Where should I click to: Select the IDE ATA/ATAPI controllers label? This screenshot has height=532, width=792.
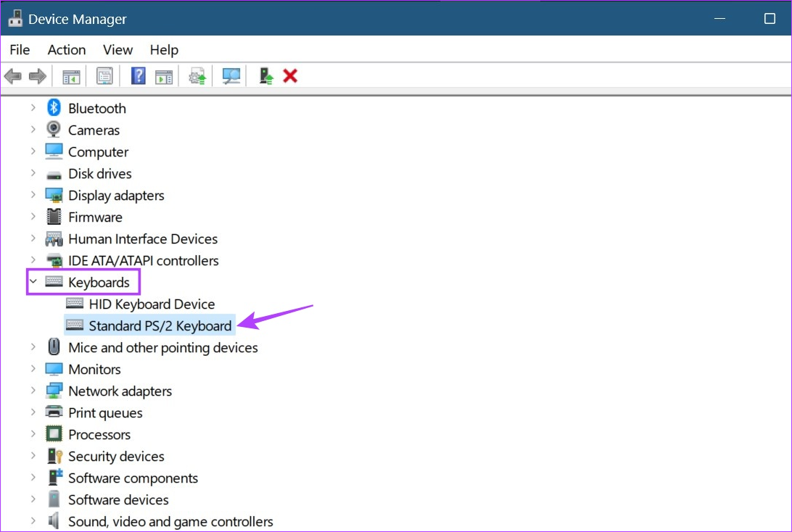(x=144, y=260)
